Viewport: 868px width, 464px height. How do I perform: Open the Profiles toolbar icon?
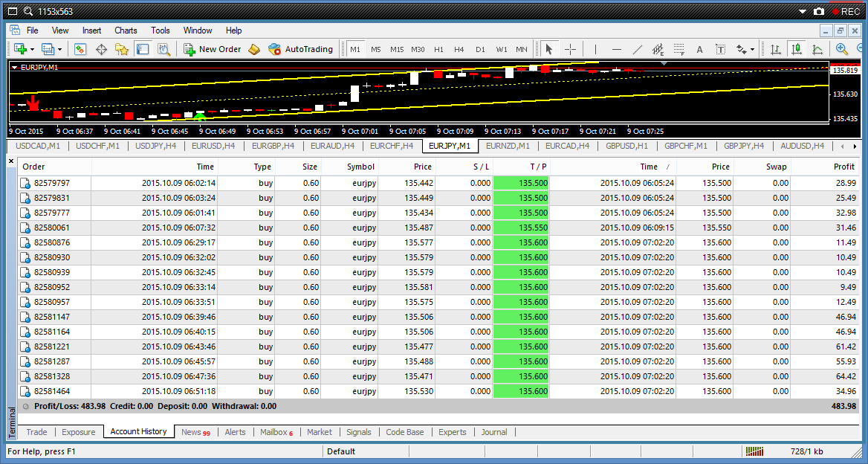click(48, 49)
